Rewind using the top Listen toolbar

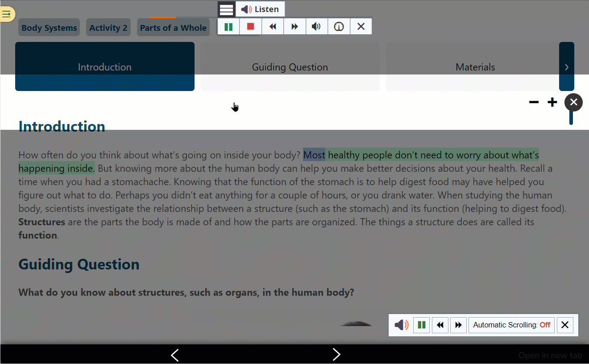[x=273, y=27]
